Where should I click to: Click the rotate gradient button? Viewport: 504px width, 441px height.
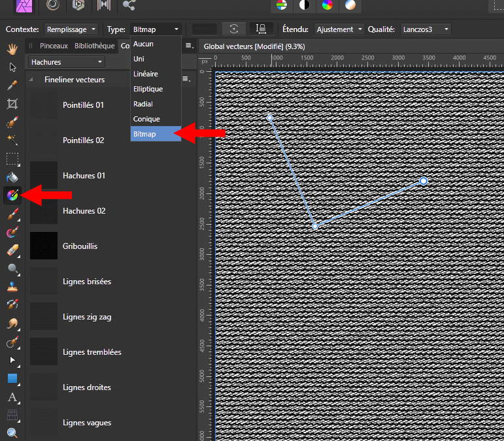233,29
